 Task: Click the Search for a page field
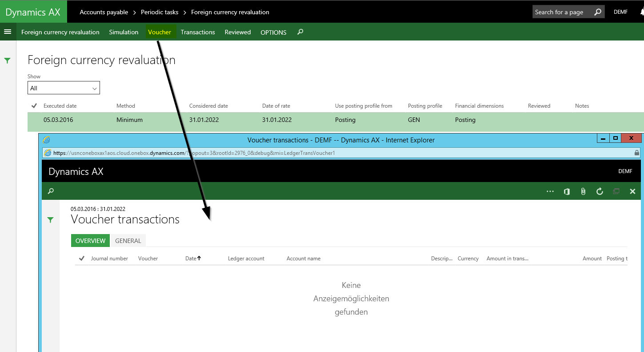[x=562, y=12]
